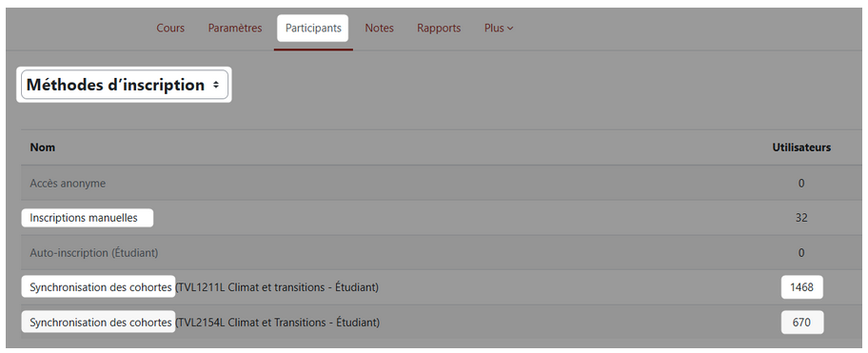868x353 pixels.
Task: Select Auto-inscription (Étudiant) method
Action: (x=94, y=253)
